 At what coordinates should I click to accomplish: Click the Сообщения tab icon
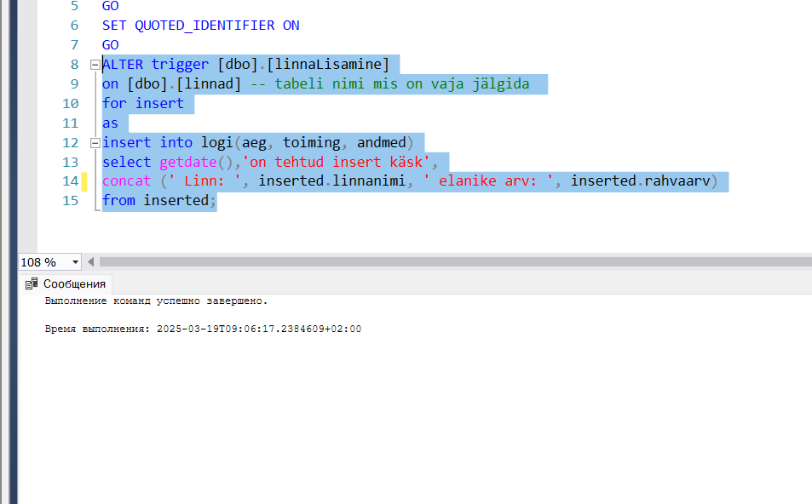[32, 283]
